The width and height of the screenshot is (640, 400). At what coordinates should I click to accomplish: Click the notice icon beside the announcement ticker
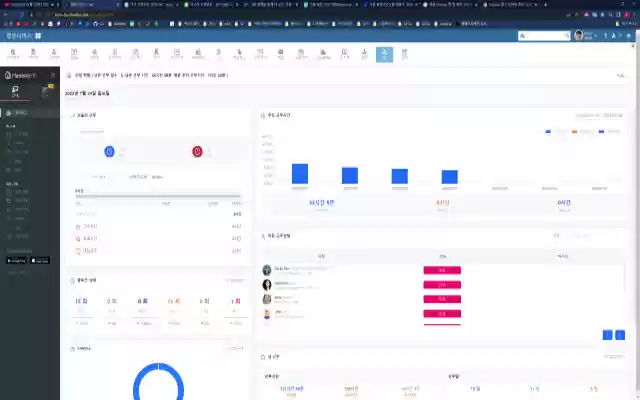(69, 75)
